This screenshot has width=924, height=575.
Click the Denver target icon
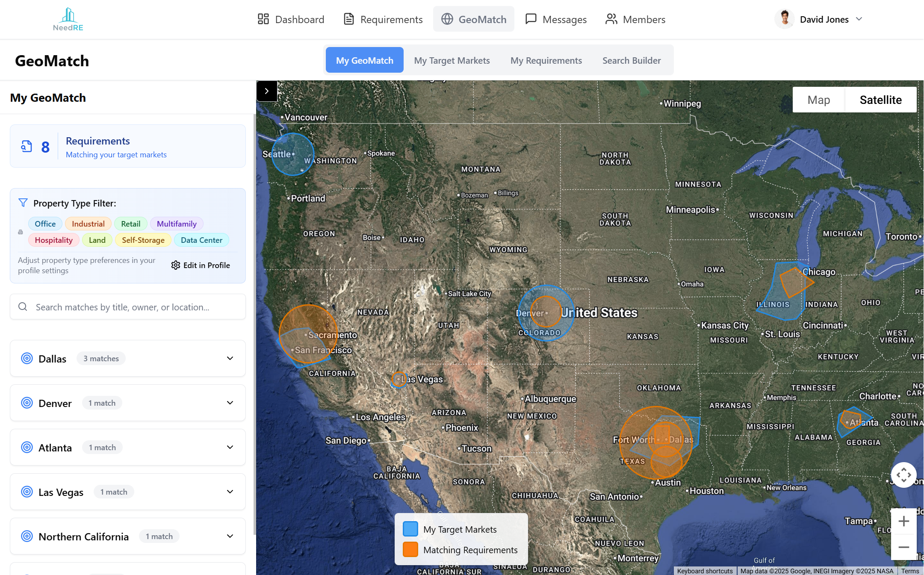27,403
